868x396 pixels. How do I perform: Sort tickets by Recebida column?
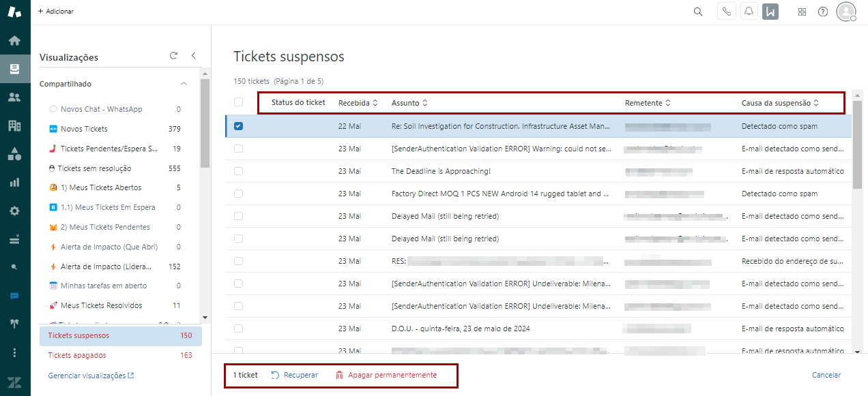pos(358,103)
